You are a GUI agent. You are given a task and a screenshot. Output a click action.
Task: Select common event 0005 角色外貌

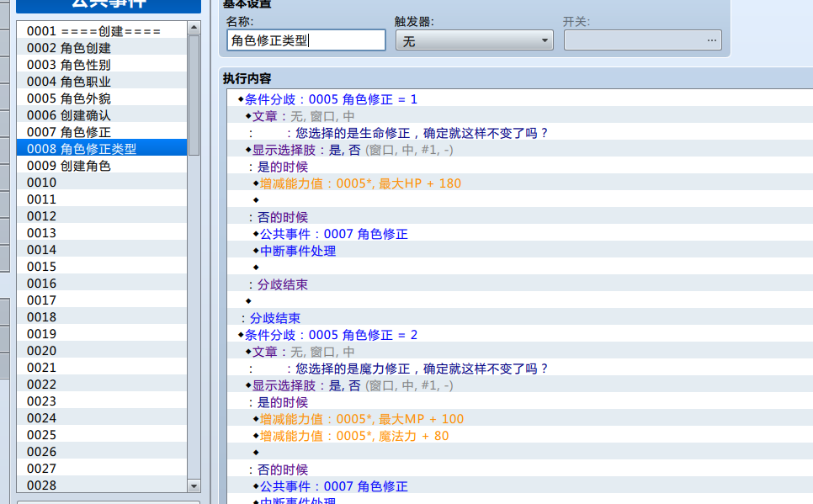102,98
